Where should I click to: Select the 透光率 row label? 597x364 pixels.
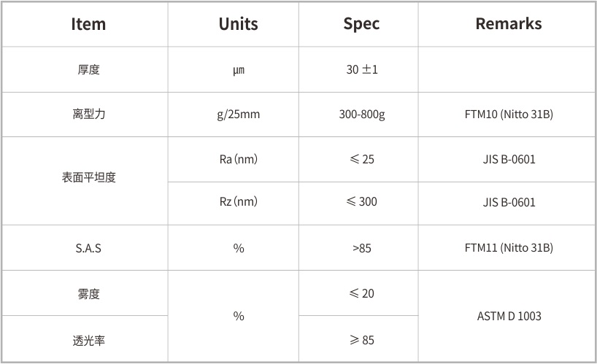[88, 340]
